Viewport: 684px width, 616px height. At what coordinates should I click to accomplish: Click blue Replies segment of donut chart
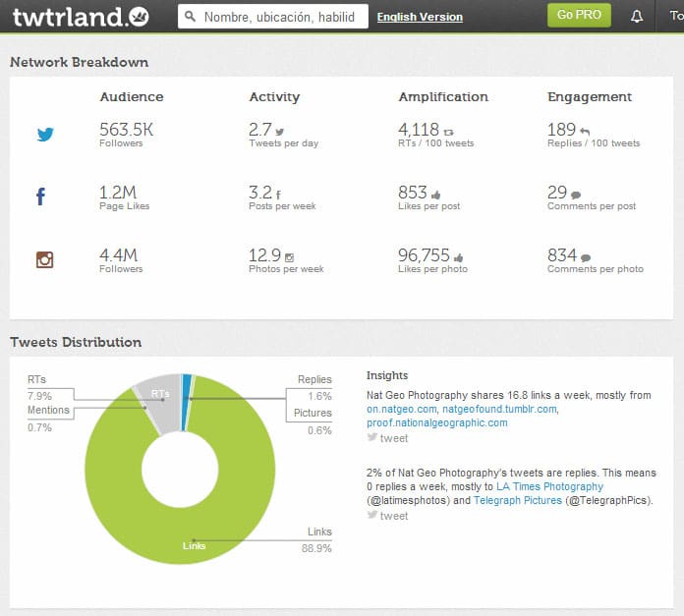187,402
